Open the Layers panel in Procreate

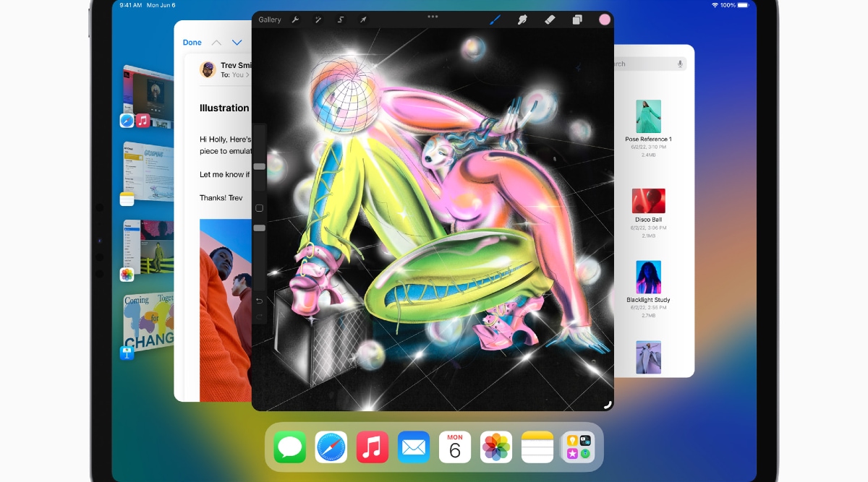coord(576,20)
